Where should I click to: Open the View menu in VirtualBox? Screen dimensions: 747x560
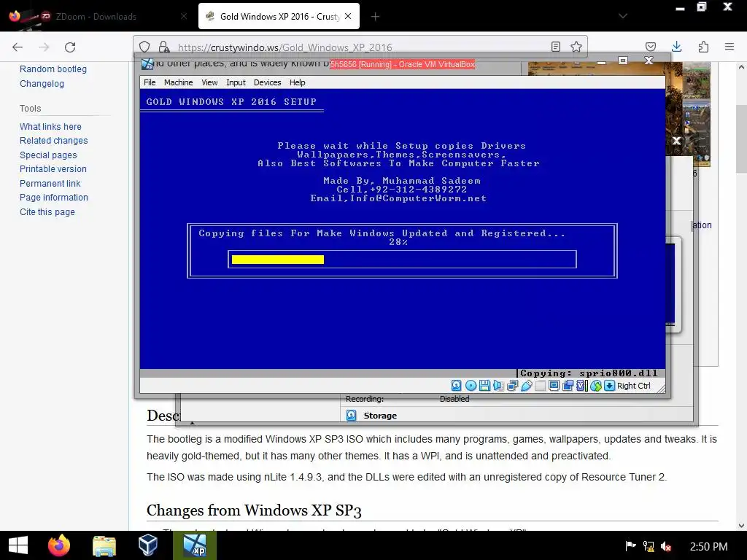[x=209, y=82]
